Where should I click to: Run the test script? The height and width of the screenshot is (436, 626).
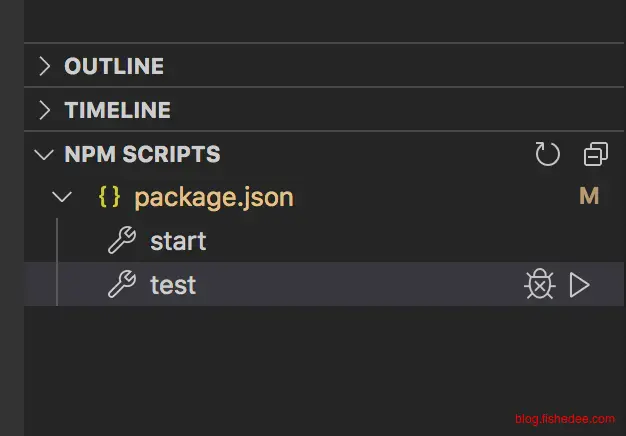pos(579,286)
